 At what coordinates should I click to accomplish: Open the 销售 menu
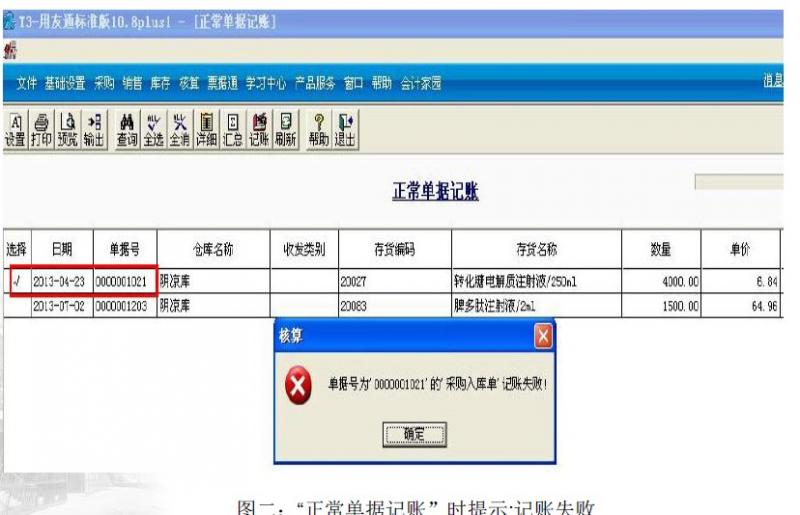tap(133, 83)
